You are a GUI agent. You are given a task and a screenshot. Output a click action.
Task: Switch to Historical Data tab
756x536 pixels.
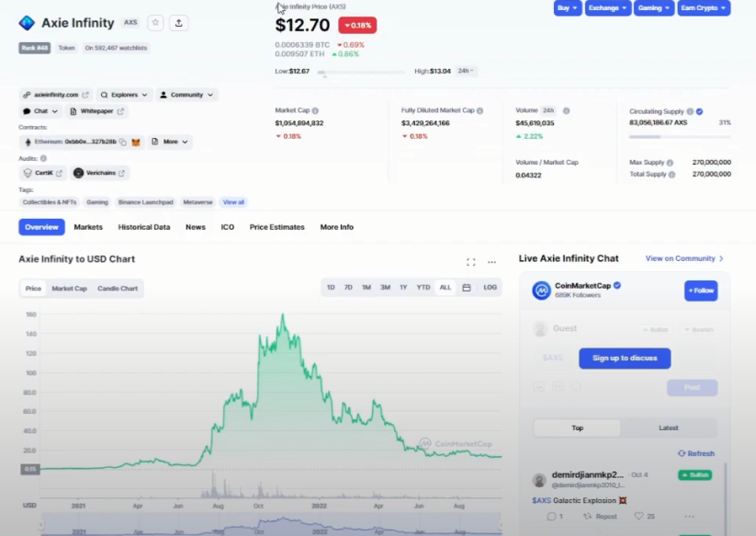click(x=144, y=227)
